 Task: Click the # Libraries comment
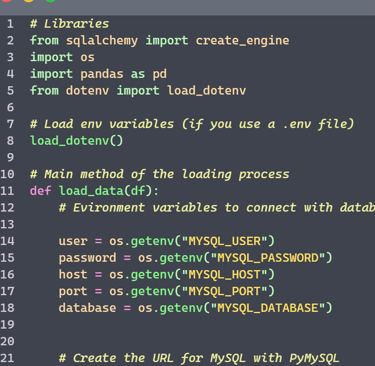click(x=69, y=24)
